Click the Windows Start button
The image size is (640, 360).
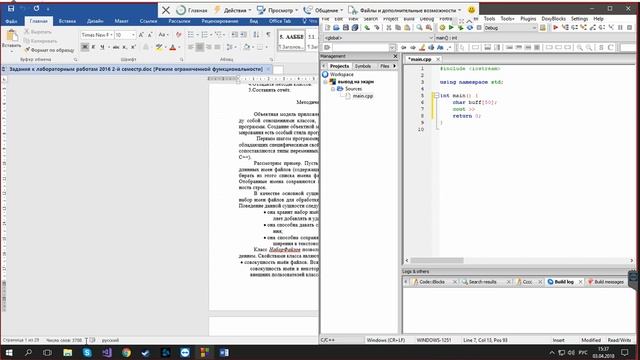pos(9,352)
